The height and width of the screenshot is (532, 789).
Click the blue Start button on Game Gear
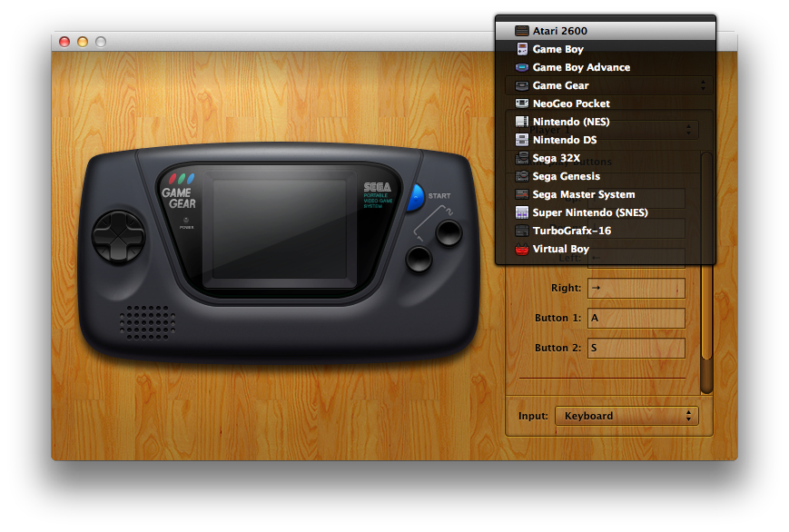coord(416,197)
